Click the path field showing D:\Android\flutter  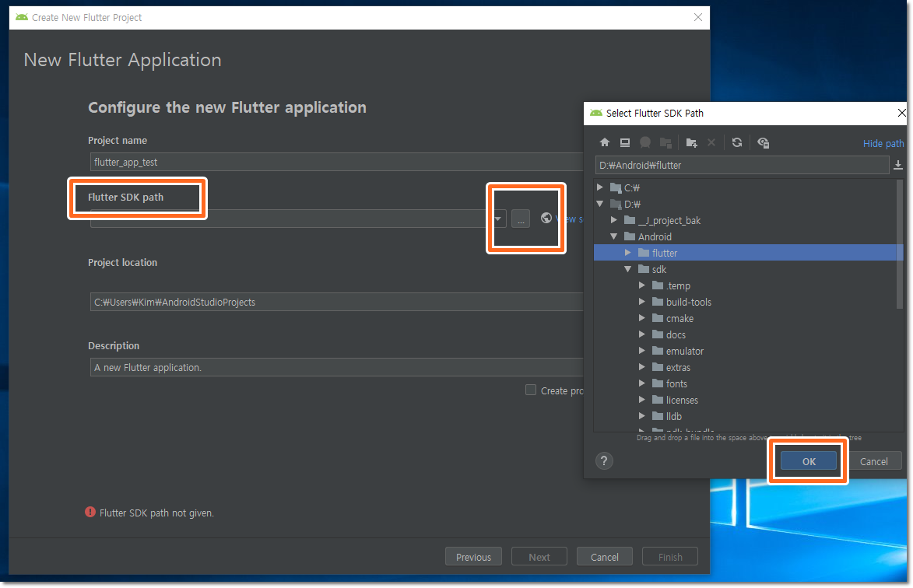(742, 165)
